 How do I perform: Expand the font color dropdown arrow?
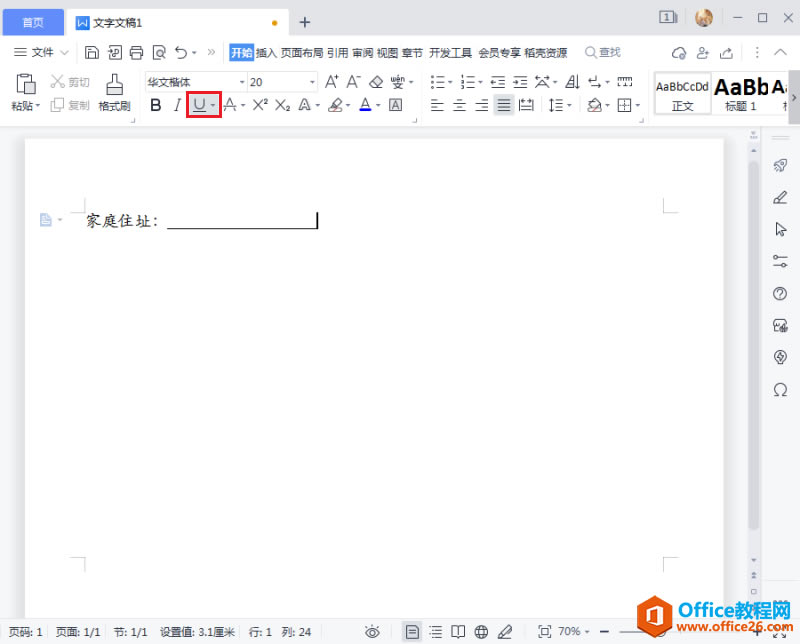click(x=378, y=106)
